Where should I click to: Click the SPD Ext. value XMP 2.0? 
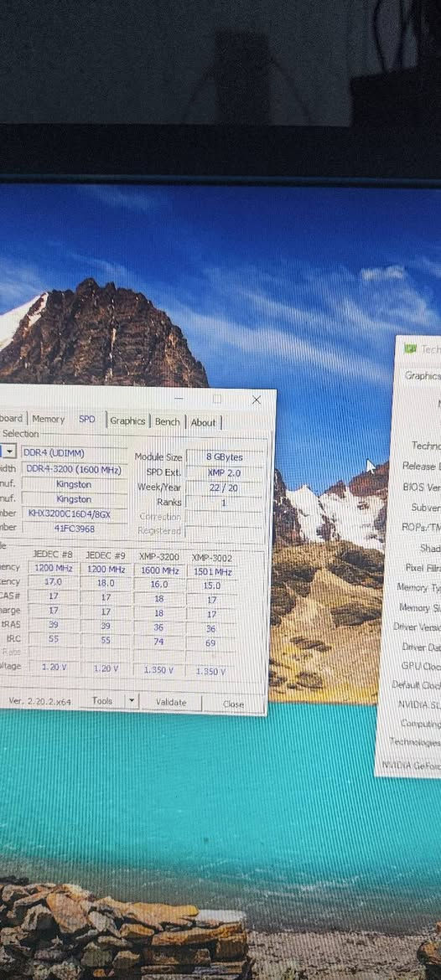[225, 472]
